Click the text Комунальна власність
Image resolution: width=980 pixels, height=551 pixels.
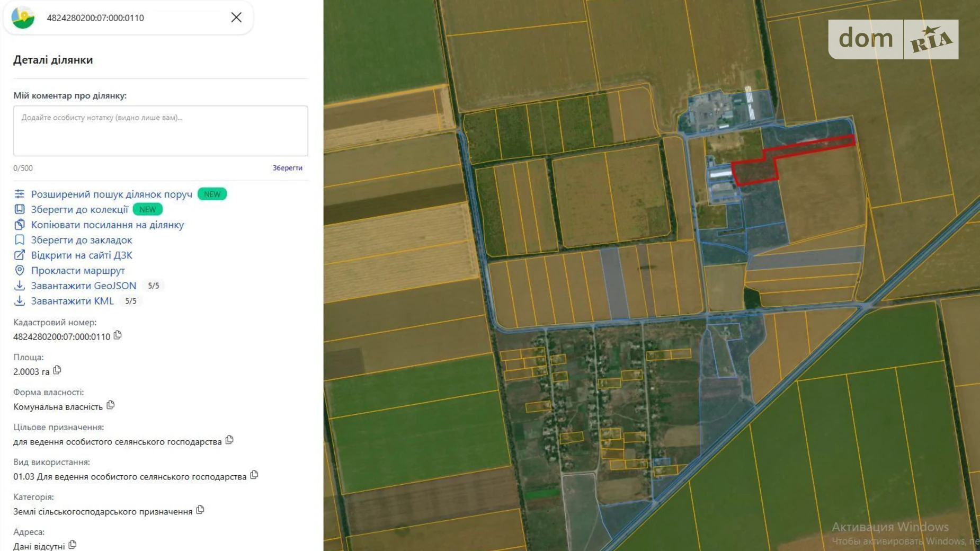(58, 407)
